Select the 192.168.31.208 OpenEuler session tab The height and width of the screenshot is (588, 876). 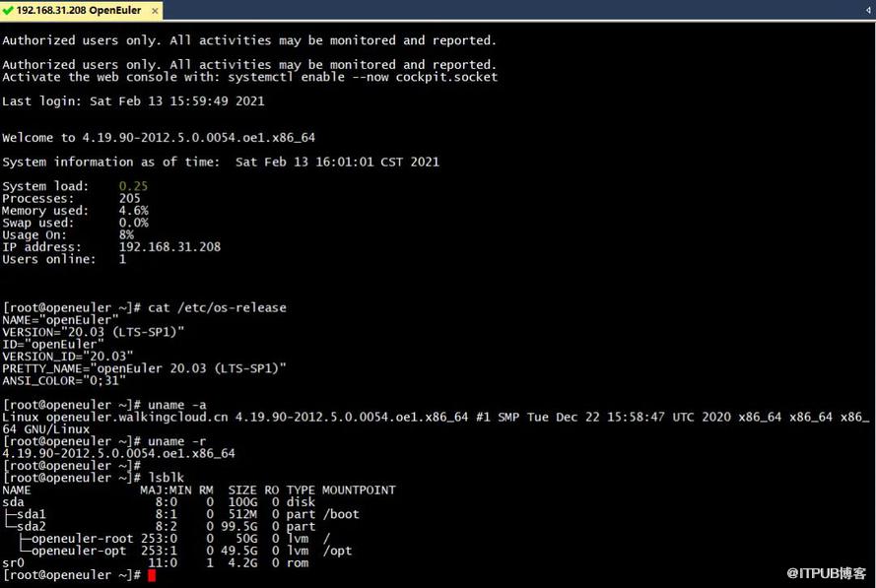point(81,10)
